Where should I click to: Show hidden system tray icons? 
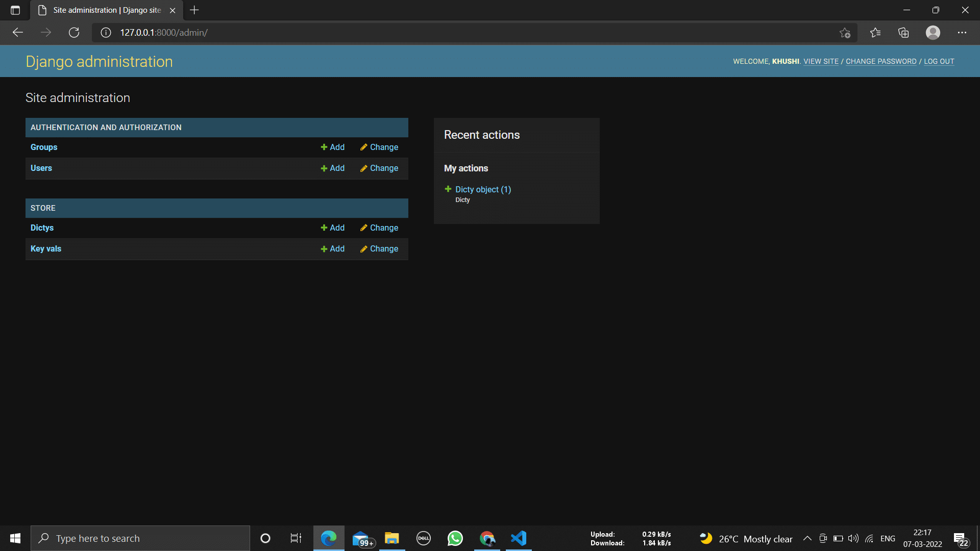click(x=807, y=538)
